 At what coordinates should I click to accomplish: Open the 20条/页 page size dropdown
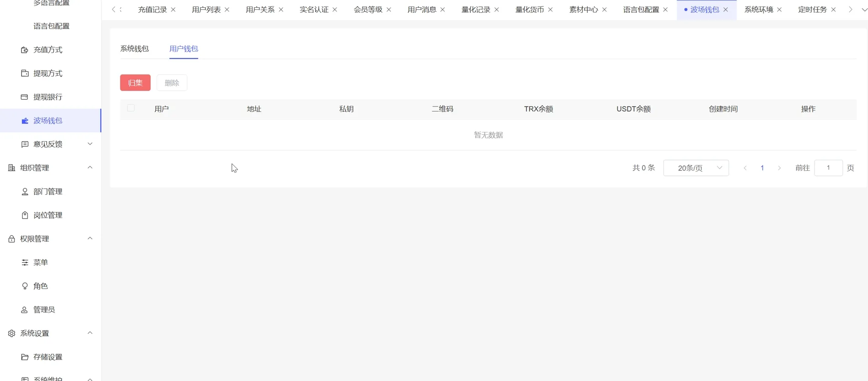(695, 168)
